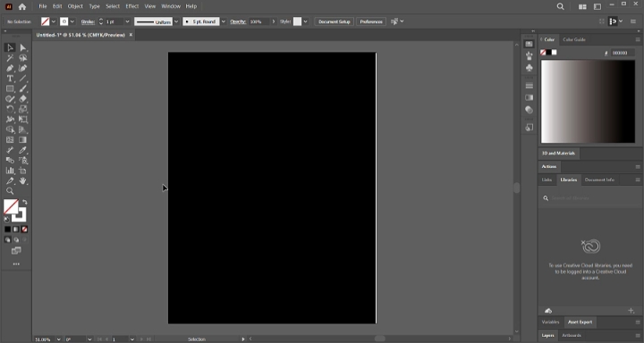Switch to the Color Guide tab
This screenshot has height=343, width=644.
(573, 40)
